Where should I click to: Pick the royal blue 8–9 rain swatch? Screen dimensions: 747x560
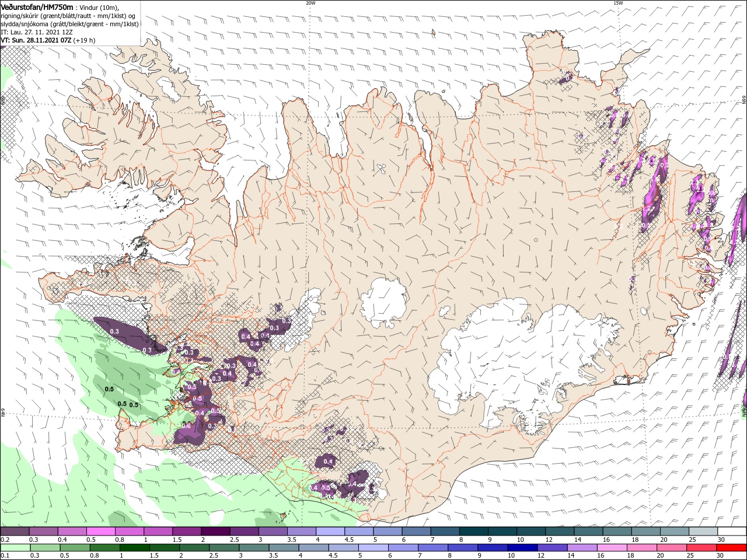click(463, 547)
